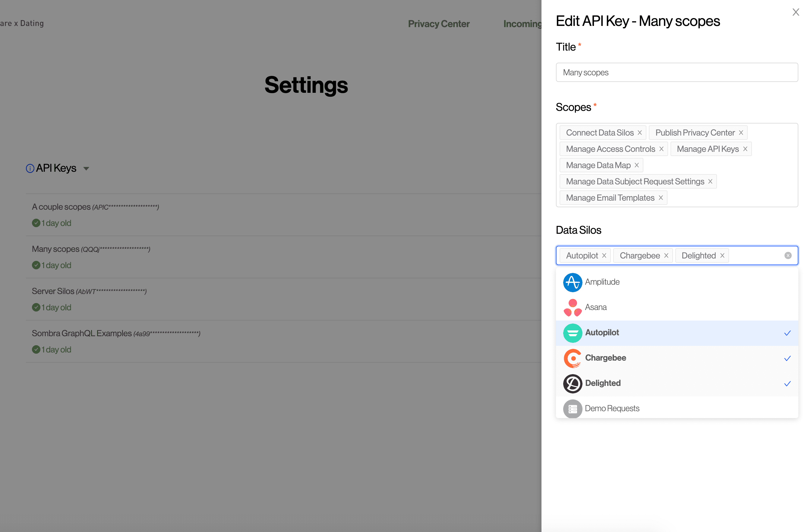Open the Server Silos API key

coord(53,291)
